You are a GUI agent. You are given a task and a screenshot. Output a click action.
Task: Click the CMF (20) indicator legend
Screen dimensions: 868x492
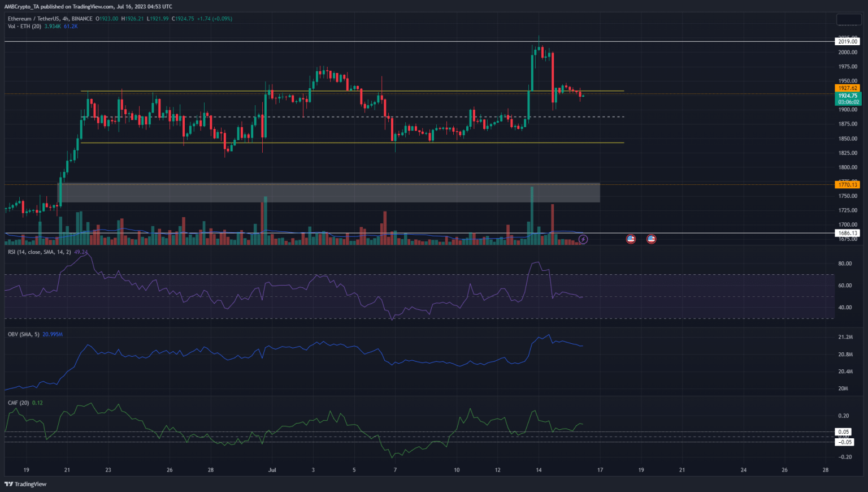click(18, 403)
